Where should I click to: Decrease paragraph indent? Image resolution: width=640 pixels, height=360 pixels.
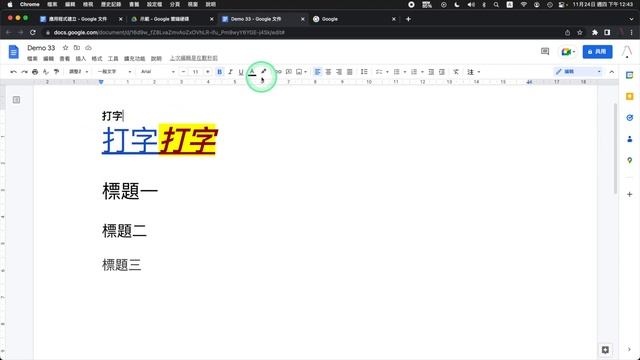pyautogui.click(x=431, y=72)
